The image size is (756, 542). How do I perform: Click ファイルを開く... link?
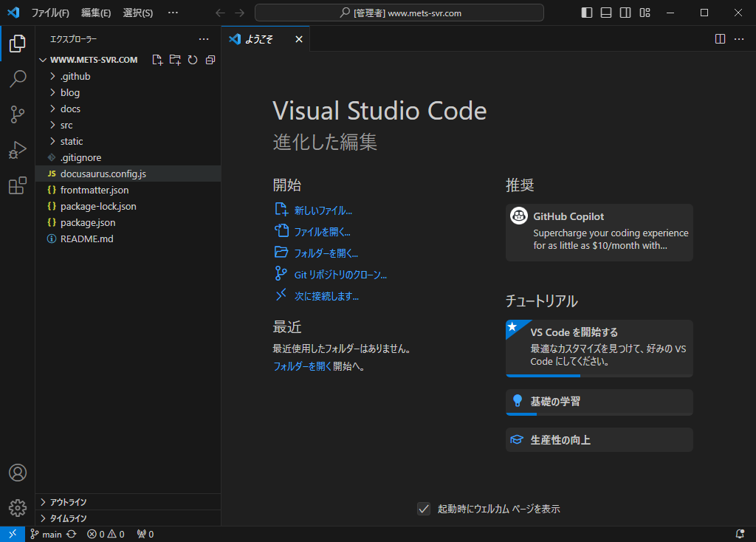(322, 232)
